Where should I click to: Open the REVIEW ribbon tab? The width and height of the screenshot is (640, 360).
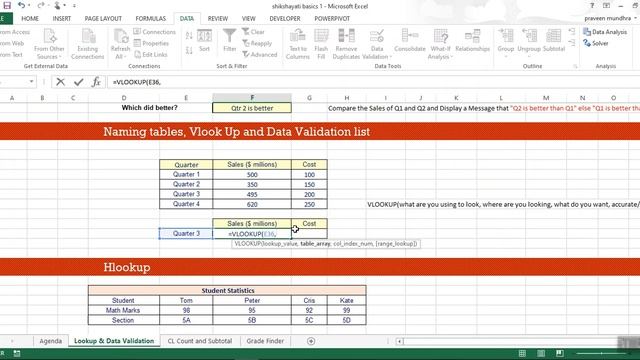(218, 18)
